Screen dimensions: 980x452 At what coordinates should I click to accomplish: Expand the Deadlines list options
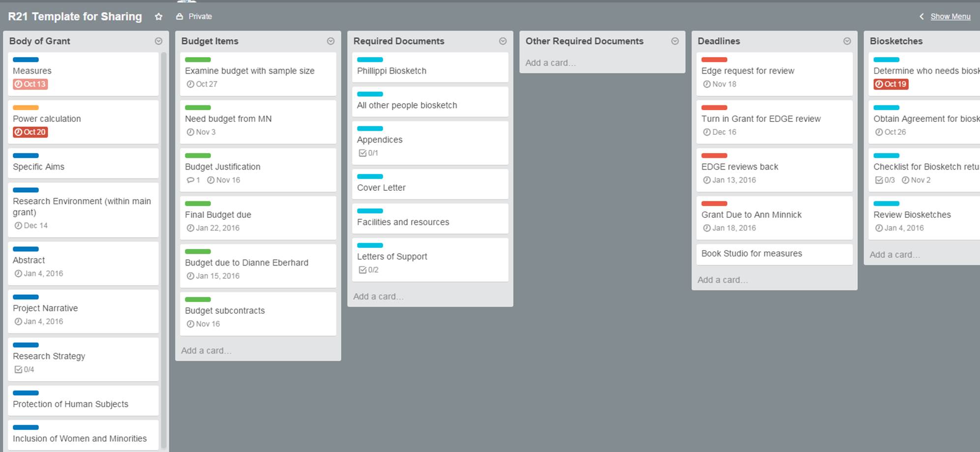[x=847, y=41]
